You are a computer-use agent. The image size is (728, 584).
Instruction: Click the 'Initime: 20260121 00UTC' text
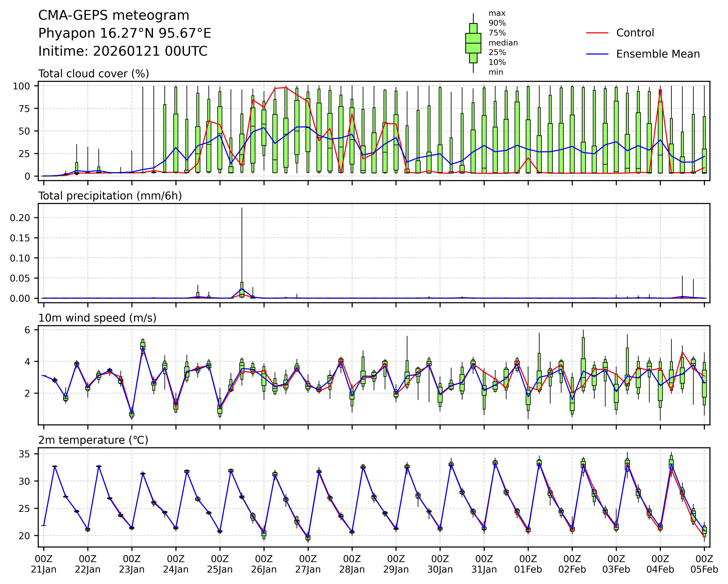click(123, 51)
